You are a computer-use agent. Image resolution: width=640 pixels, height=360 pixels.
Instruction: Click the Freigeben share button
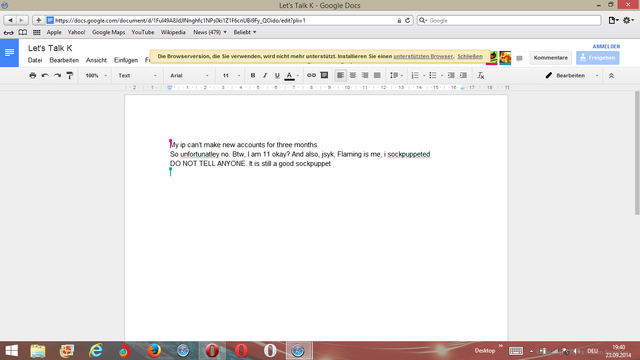pyautogui.click(x=598, y=58)
